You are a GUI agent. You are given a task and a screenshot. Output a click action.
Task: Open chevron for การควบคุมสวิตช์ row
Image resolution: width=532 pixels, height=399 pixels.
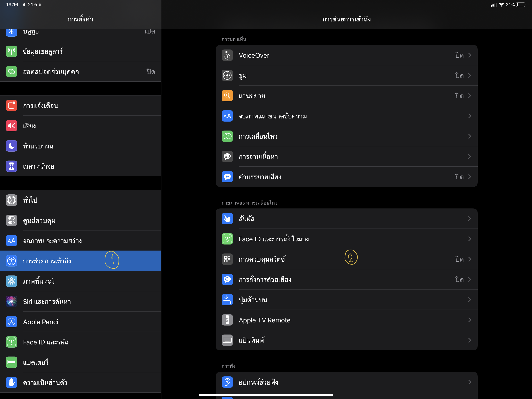coord(469,259)
